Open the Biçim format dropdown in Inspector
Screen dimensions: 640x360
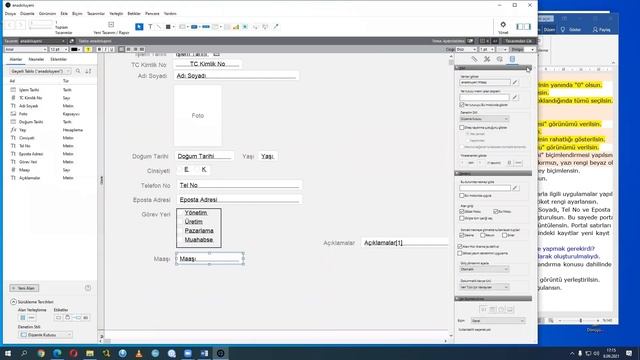[x=498, y=321]
